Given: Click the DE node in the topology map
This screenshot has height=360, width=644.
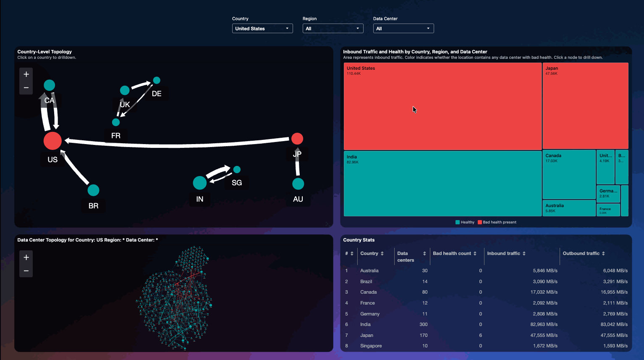Looking at the screenshot, I should pyautogui.click(x=157, y=80).
